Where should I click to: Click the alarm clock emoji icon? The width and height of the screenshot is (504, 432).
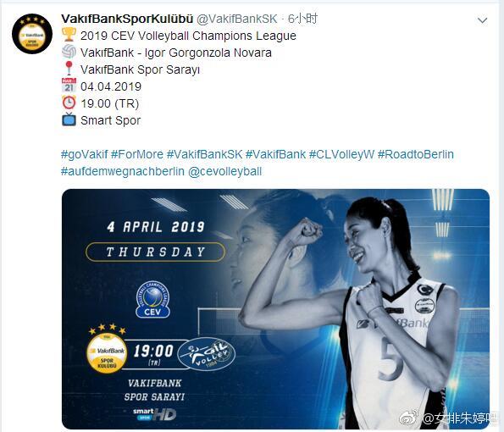69,102
